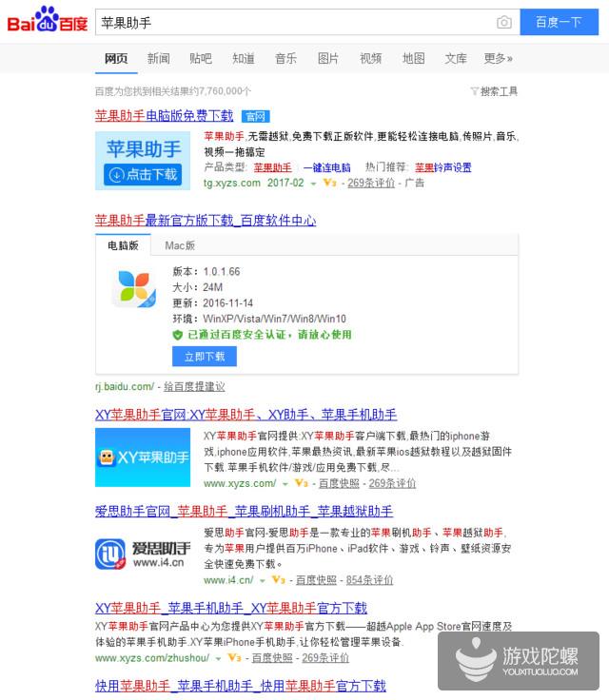The height and width of the screenshot is (700, 609).
Task: Open the 地图 tab
Action: [x=413, y=58]
